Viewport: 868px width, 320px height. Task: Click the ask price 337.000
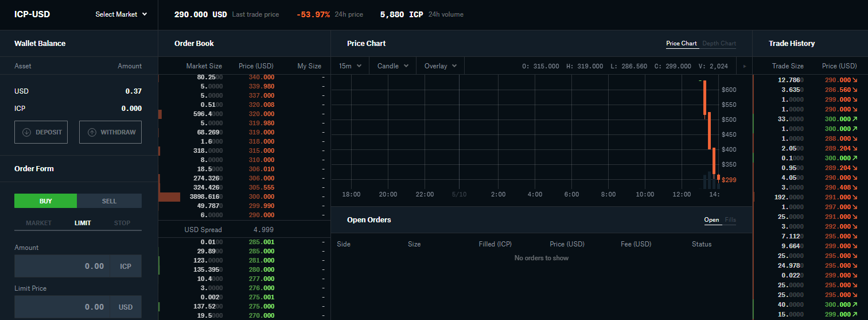point(262,95)
